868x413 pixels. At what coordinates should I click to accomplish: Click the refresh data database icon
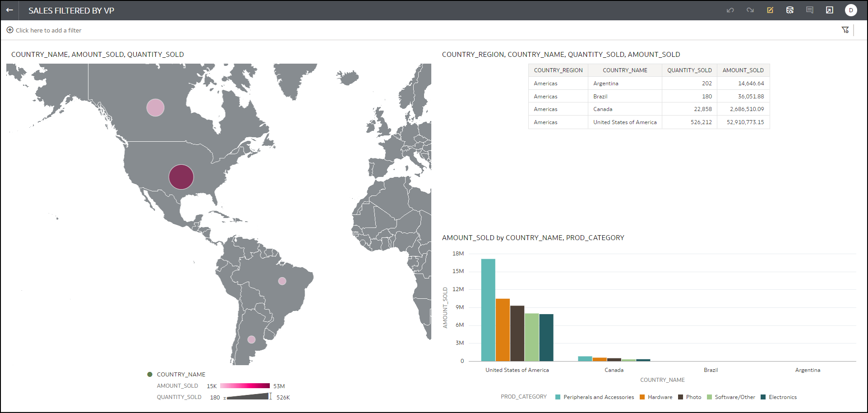click(x=790, y=10)
